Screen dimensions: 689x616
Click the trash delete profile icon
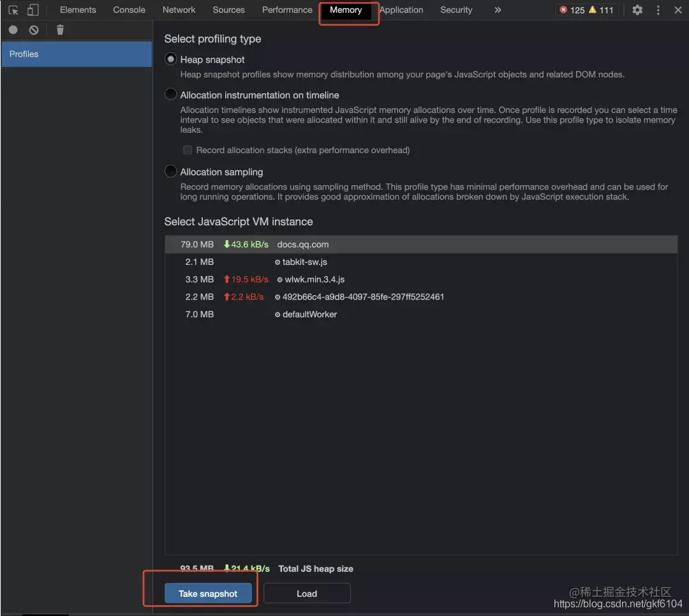(60, 29)
